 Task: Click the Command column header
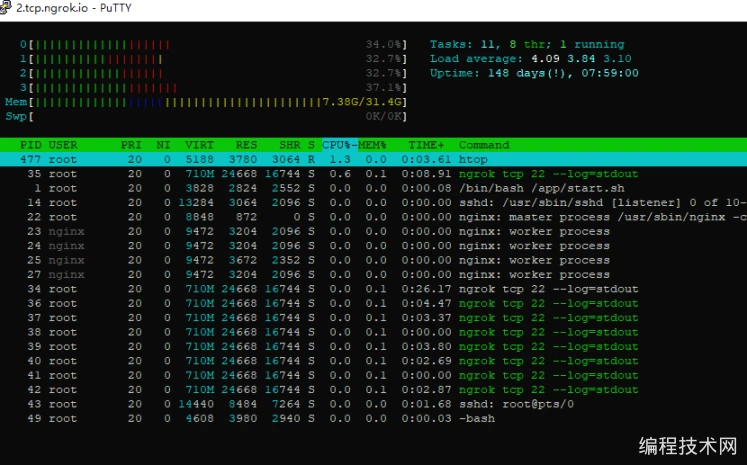tap(484, 145)
